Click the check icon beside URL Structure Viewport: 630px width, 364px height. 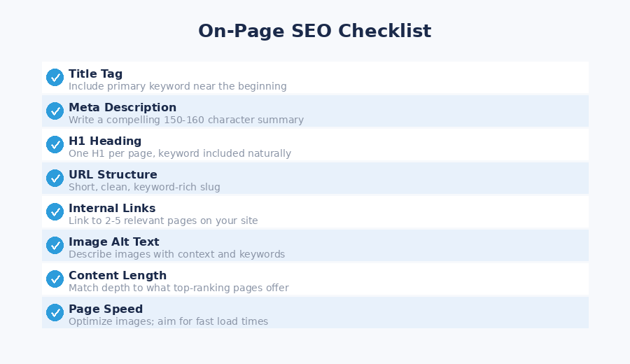(55, 178)
